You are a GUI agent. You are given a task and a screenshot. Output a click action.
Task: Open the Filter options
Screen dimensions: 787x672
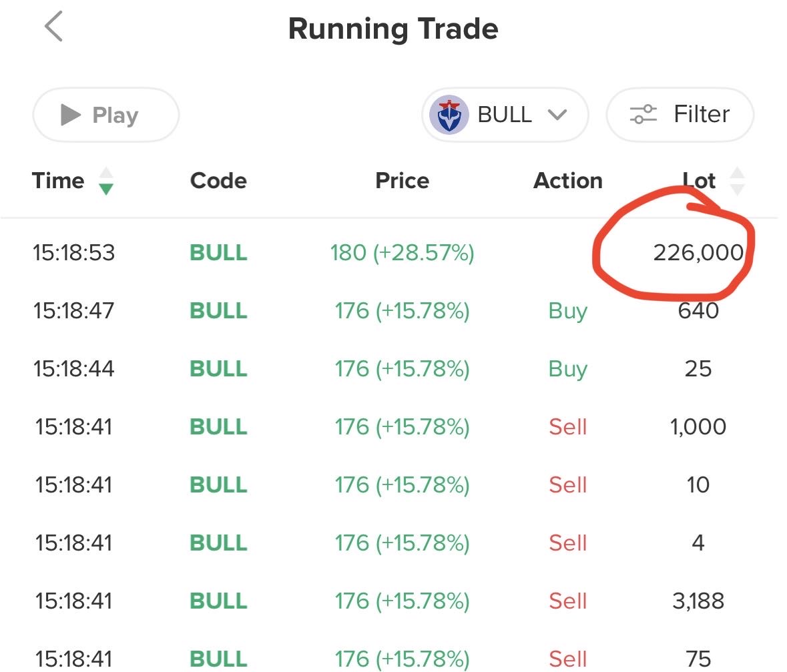tap(680, 115)
